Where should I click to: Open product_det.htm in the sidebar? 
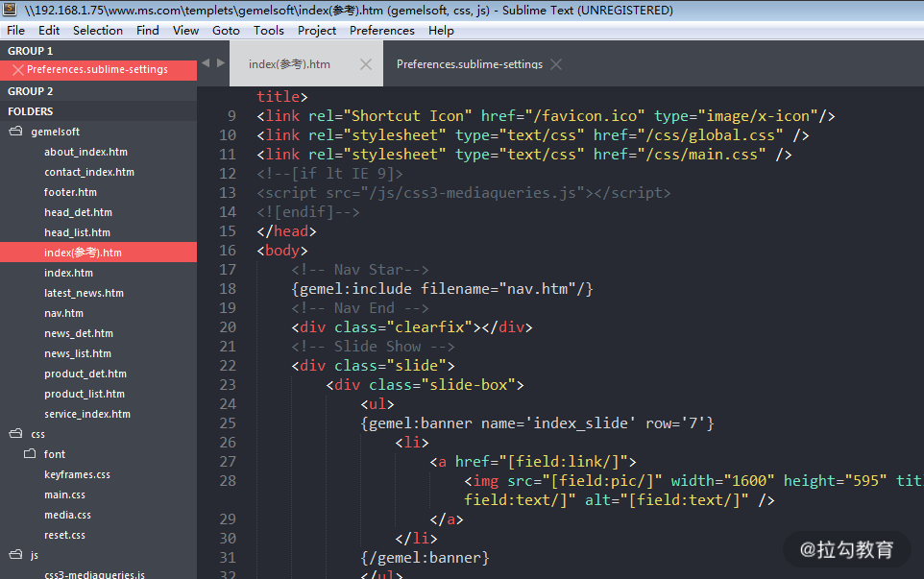85,374
